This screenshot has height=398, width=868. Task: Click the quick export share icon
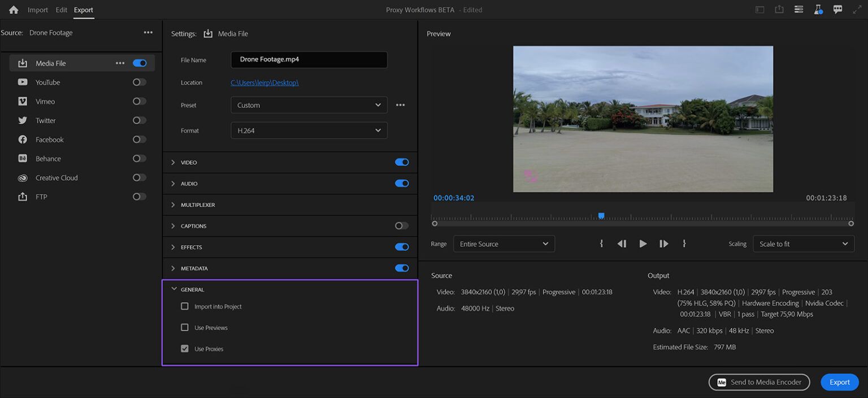(779, 10)
